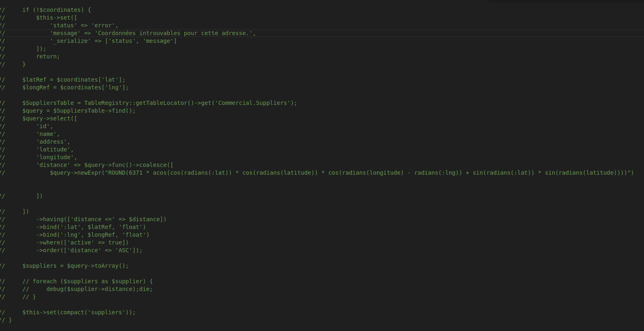Click the 'longitude' field entry in select
644x331 pixels.
pyautogui.click(x=56, y=157)
